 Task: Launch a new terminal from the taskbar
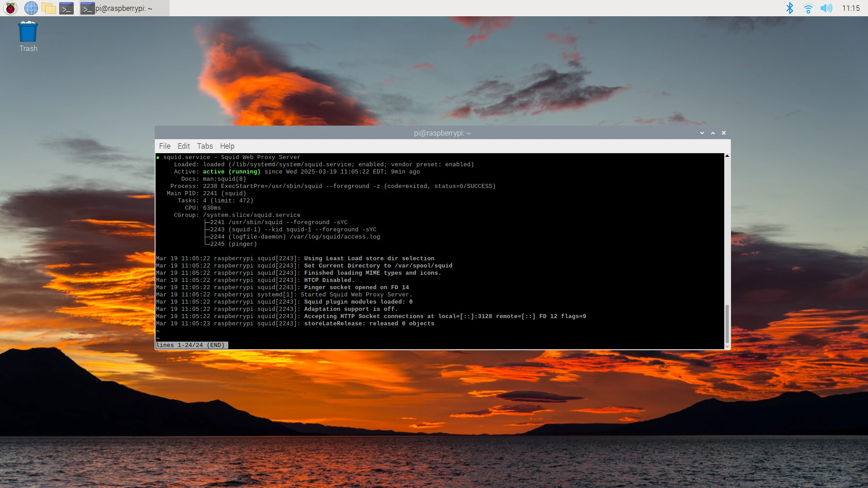[66, 8]
